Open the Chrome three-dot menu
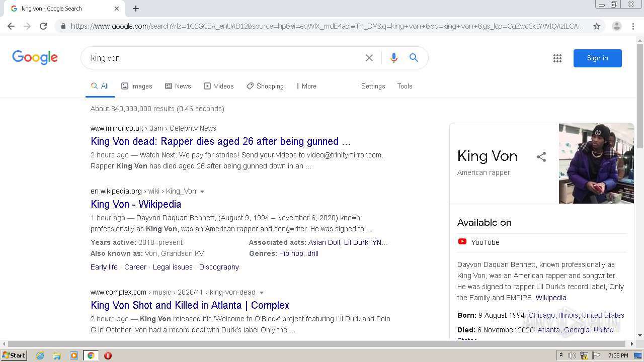This screenshot has width=644, height=362. pos(633,26)
